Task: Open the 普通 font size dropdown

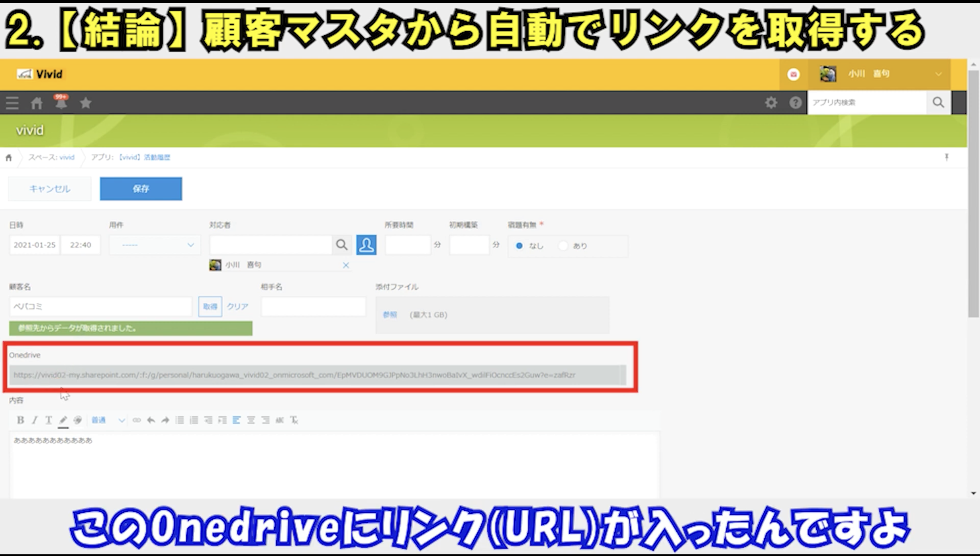Action: coord(108,420)
